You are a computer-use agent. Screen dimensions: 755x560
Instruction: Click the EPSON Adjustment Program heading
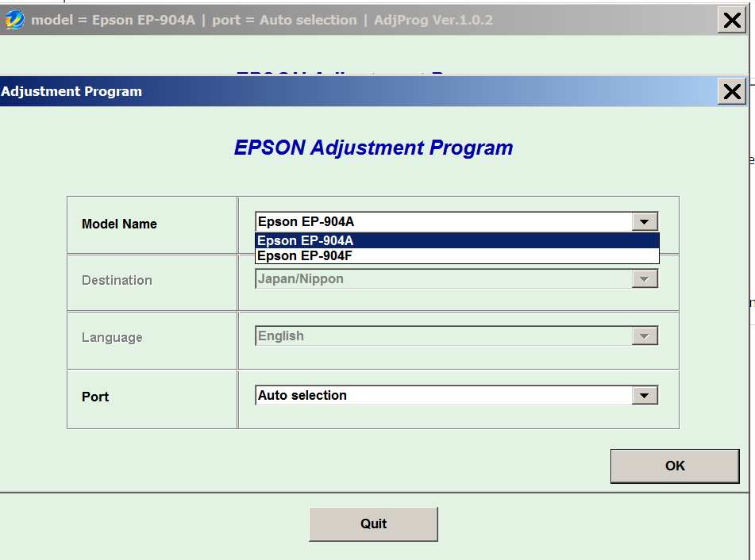coord(374,148)
